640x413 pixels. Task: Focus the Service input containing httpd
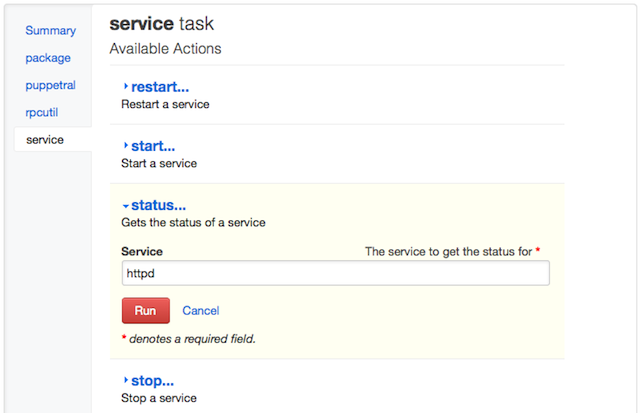tap(335, 273)
